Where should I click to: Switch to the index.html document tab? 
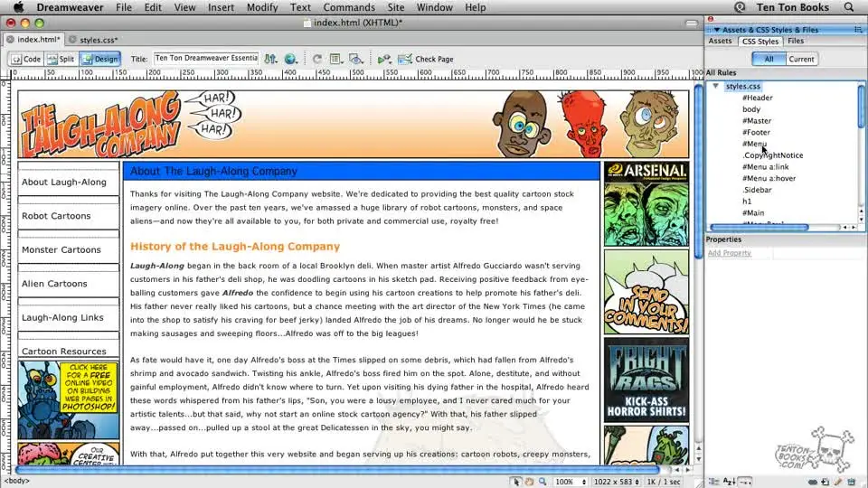33,39
